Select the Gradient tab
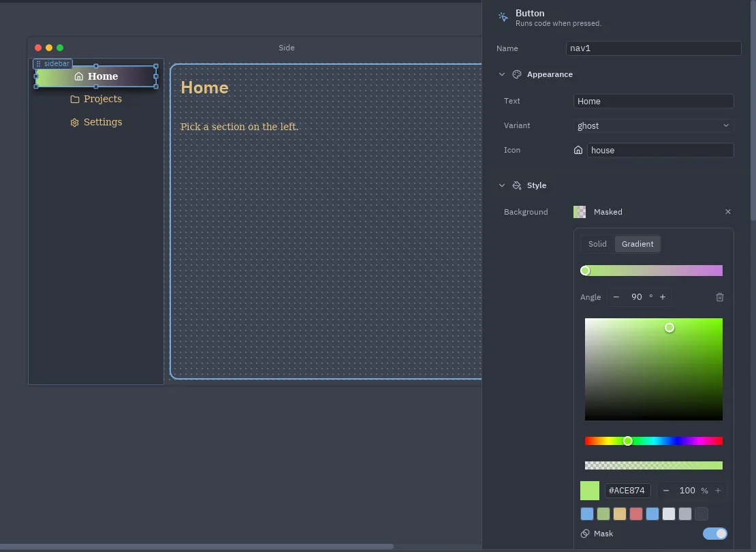Screen dimensions: 756x552 coord(637,244)
